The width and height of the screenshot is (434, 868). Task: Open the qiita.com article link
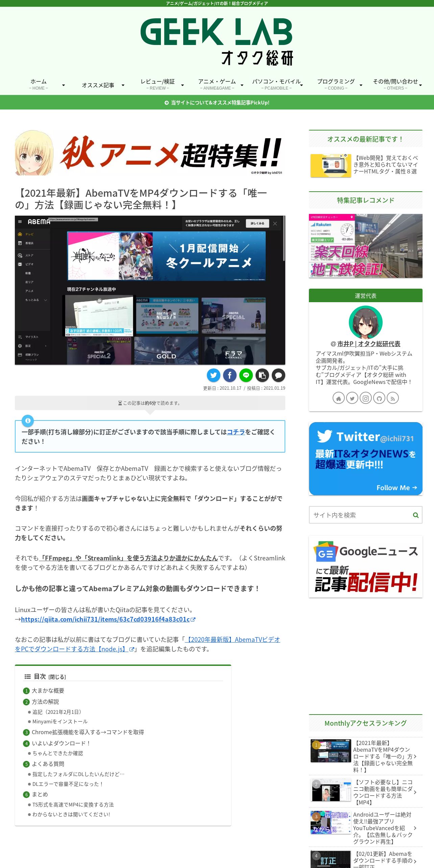(108, 619)
